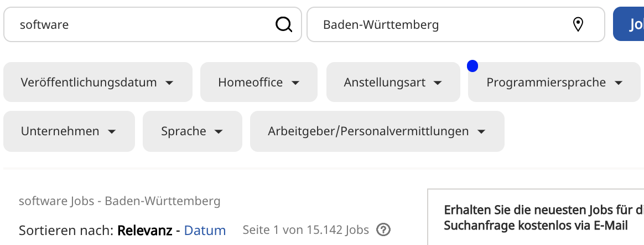Expand the Unternehmen filter dropdown
The image size is (644, 245).
coord(69,131)
